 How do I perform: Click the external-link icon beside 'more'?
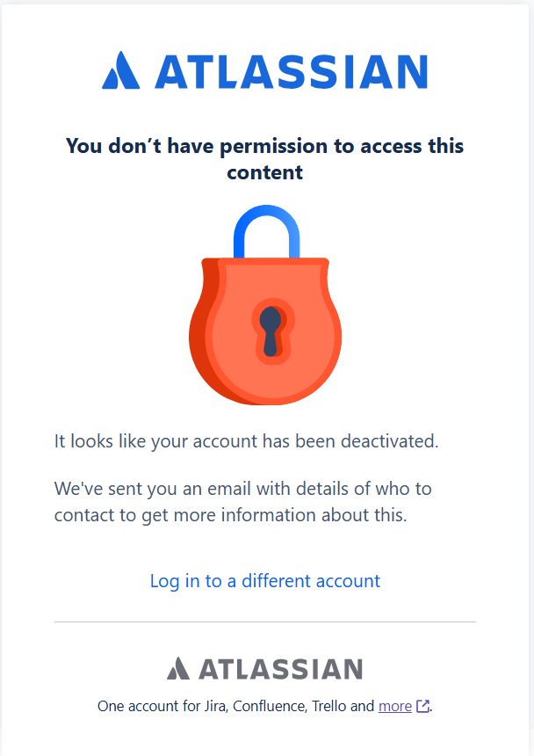coord(422,705)
